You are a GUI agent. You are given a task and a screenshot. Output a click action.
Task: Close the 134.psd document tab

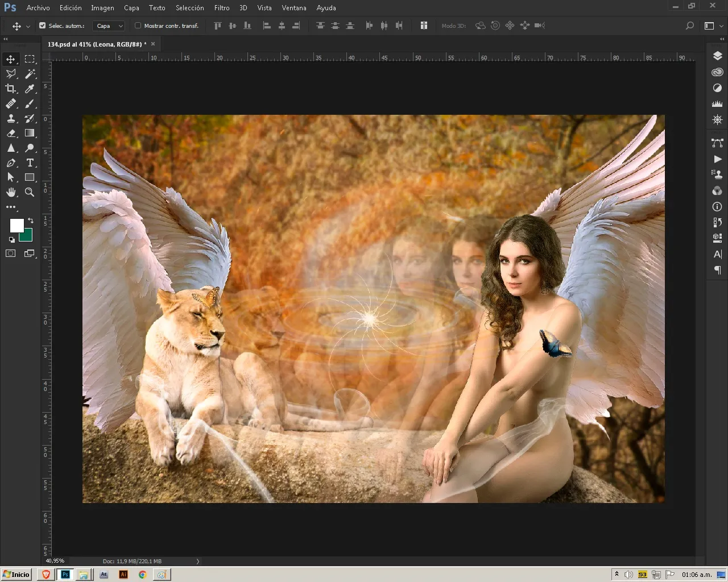[x=153, y=44]
